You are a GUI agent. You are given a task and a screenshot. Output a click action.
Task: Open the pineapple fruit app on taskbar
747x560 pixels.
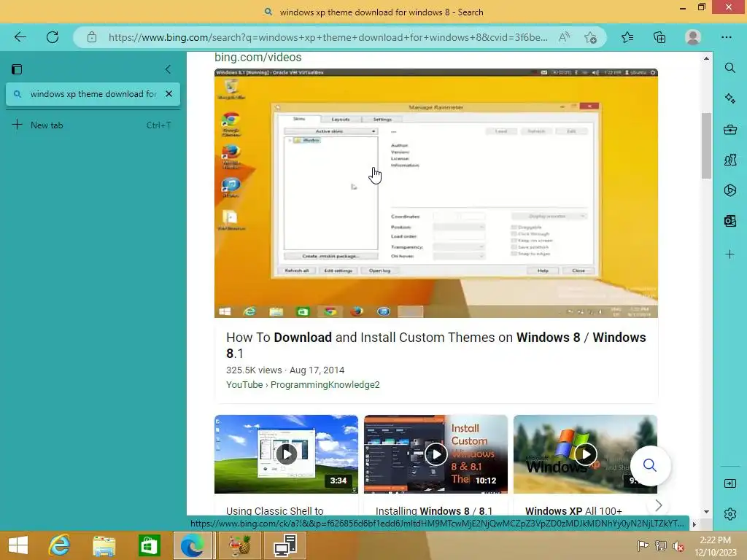240,545
